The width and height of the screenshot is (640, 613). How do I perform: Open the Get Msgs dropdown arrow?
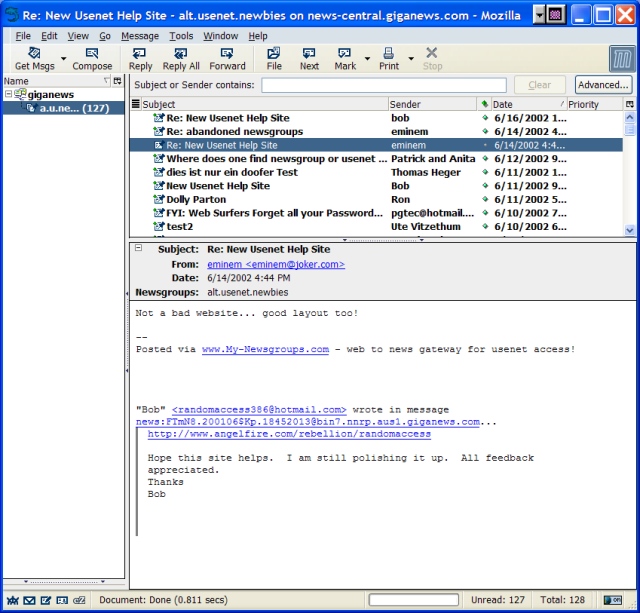(x=64, y=58)
